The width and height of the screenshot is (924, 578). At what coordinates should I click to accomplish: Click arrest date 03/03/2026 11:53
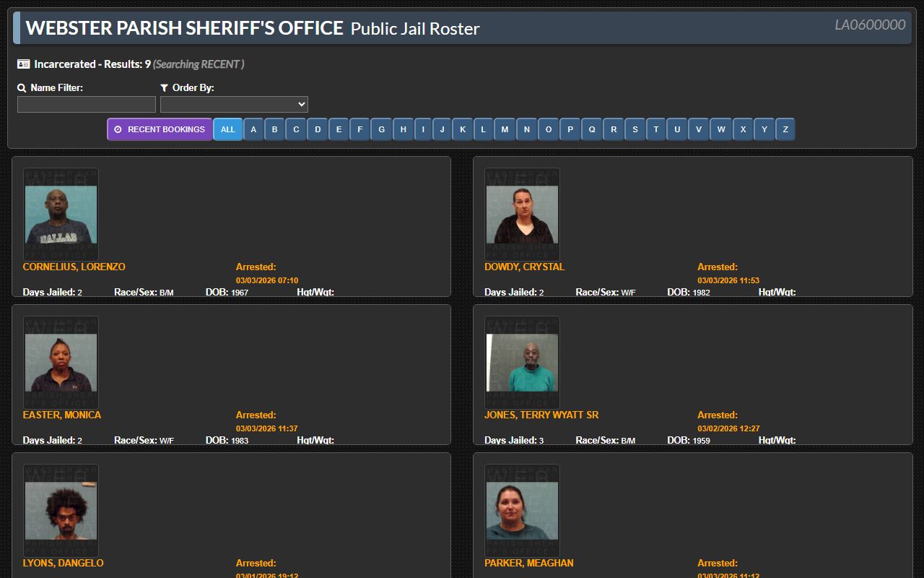728,280
